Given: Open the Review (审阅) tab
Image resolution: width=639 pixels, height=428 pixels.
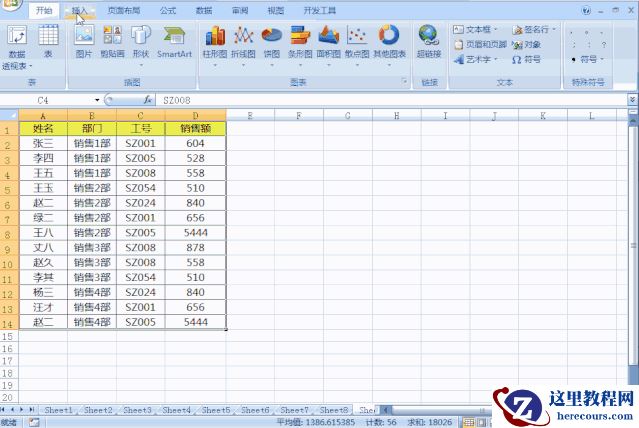Looking at the screenshot, I should (240, 11).
